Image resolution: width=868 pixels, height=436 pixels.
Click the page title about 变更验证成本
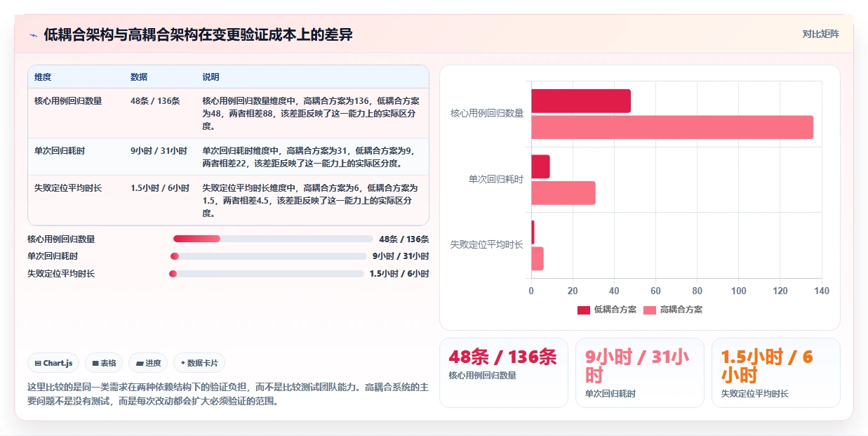click(x=198, y=34)
